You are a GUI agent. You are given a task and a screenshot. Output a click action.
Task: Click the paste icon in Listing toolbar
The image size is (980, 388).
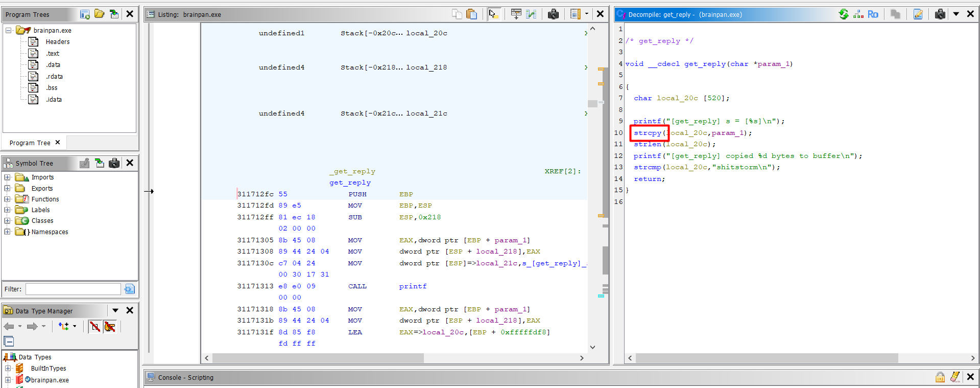(472, 14)
